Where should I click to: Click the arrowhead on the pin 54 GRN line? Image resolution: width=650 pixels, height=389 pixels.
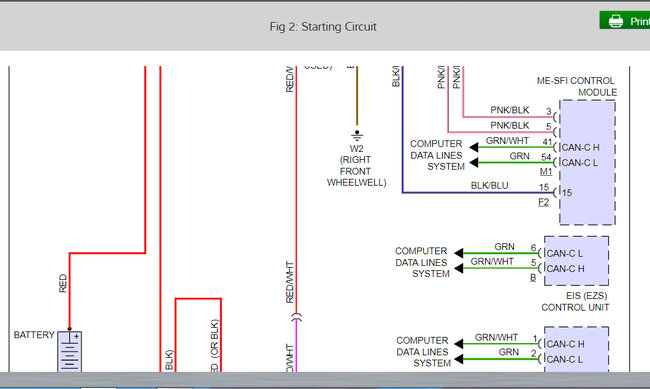(x=474, y=163)
